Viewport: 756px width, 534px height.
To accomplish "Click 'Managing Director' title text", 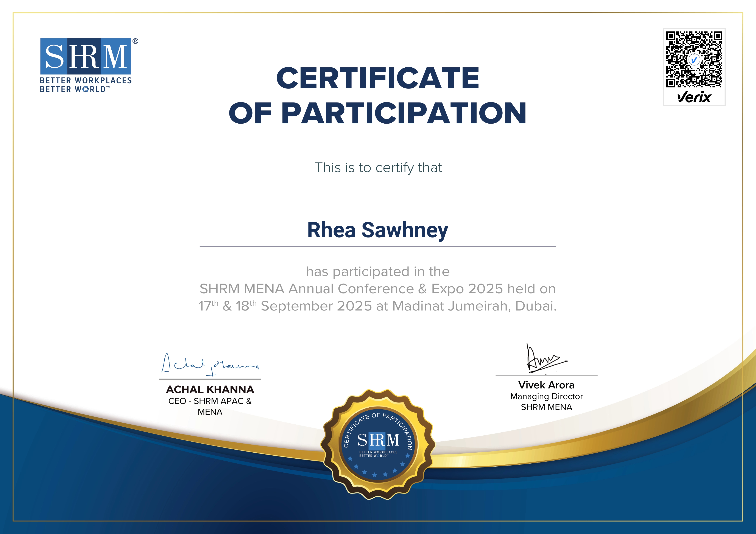I will [547, 396].
